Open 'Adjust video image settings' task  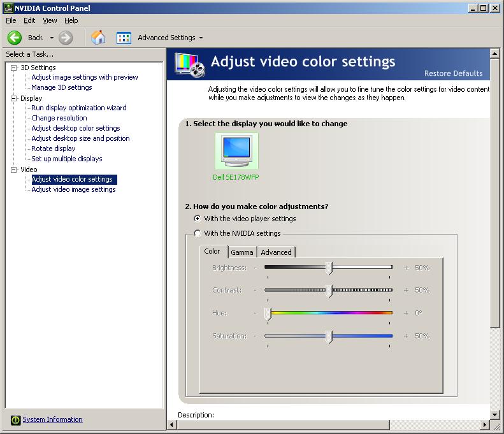73,190
